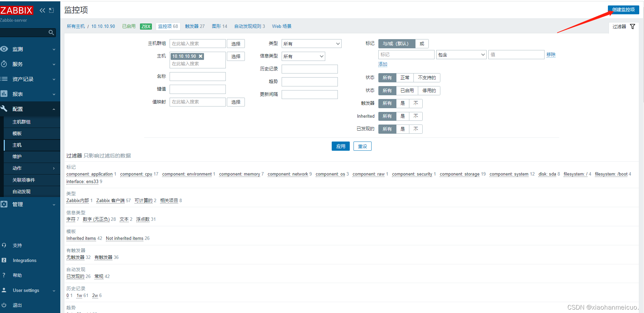
Task: Click the sidebar search magnifier icon
Action: point(51,33)
